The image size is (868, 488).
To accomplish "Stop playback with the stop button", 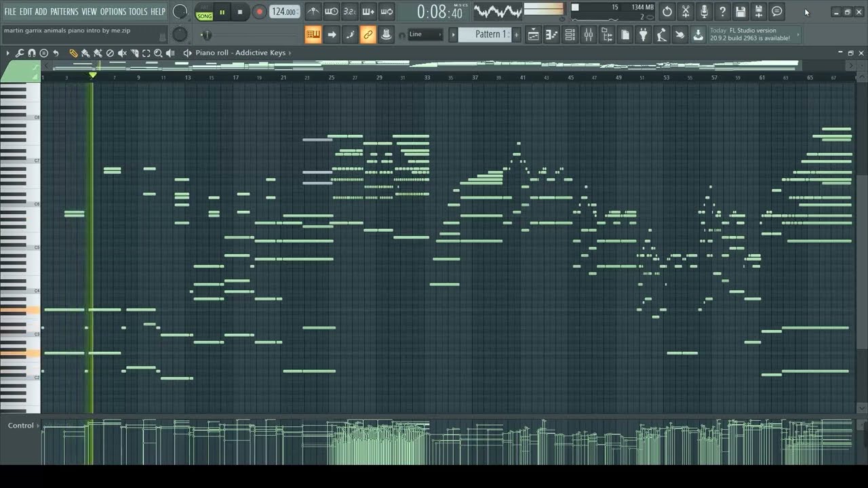I will pos(240,12).
